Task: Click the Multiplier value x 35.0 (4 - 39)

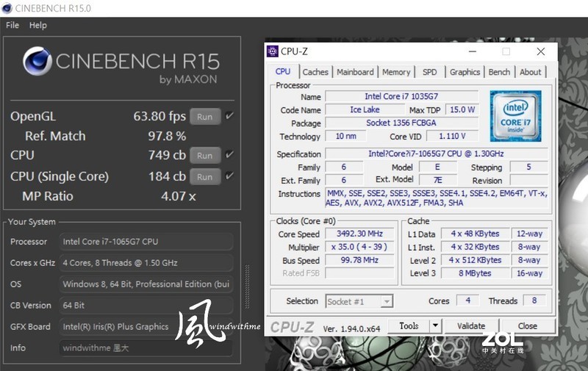Action: pos(359,247)
